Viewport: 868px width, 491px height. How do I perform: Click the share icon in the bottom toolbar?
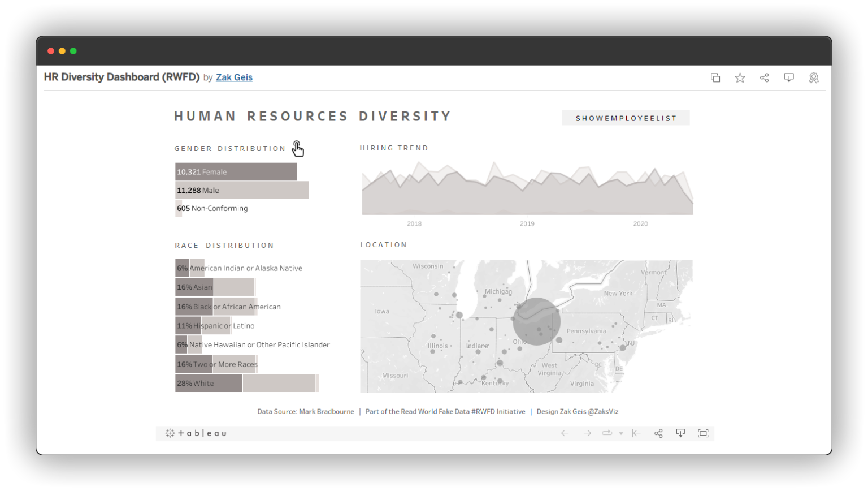(658, 433)
